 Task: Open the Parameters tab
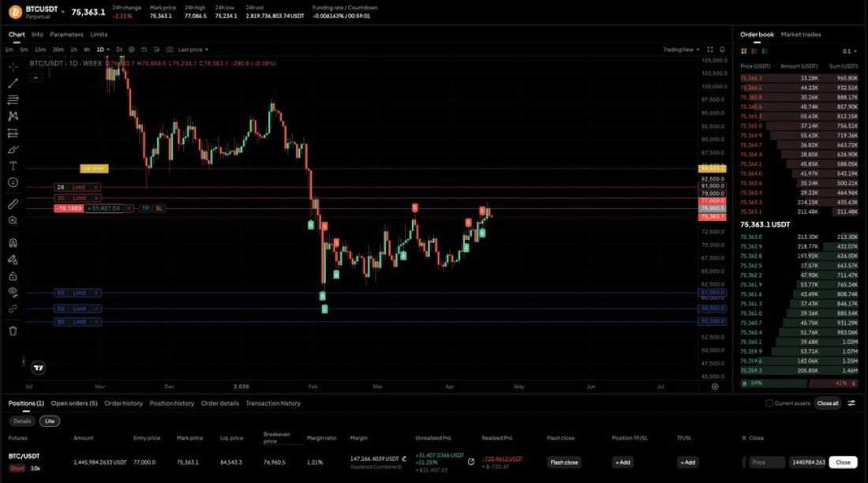coord(66,35)
